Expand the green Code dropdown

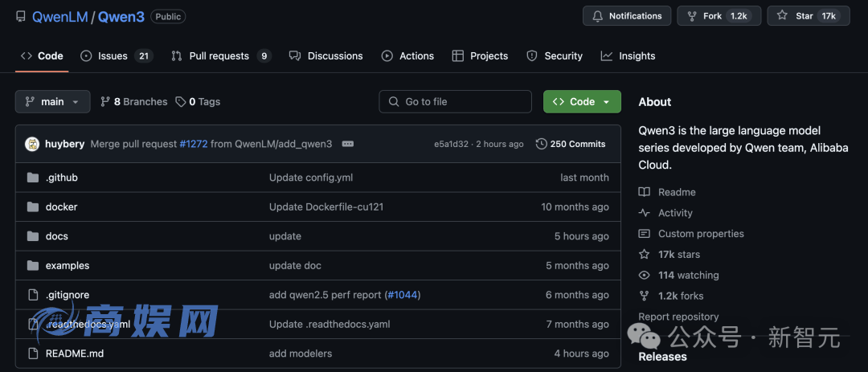(x=582, y=102)
